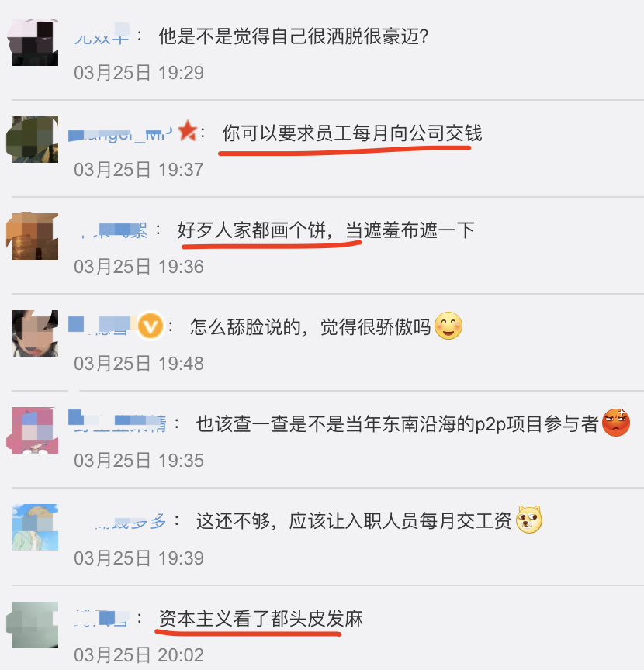Viewport: 644px width, 670px height.
Task: Click the timestamp 03月25日 19:48
Action: click(139, 364)
